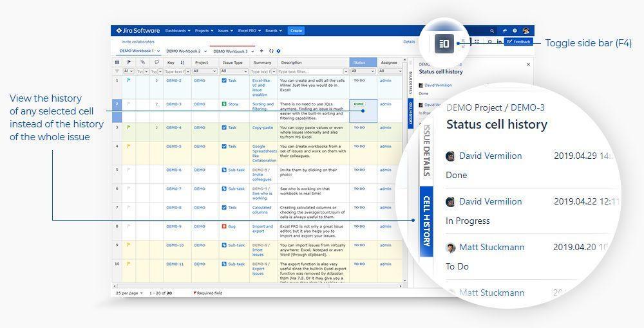
Task: Click the attachment paperclip column header
Action: (142, 62)
